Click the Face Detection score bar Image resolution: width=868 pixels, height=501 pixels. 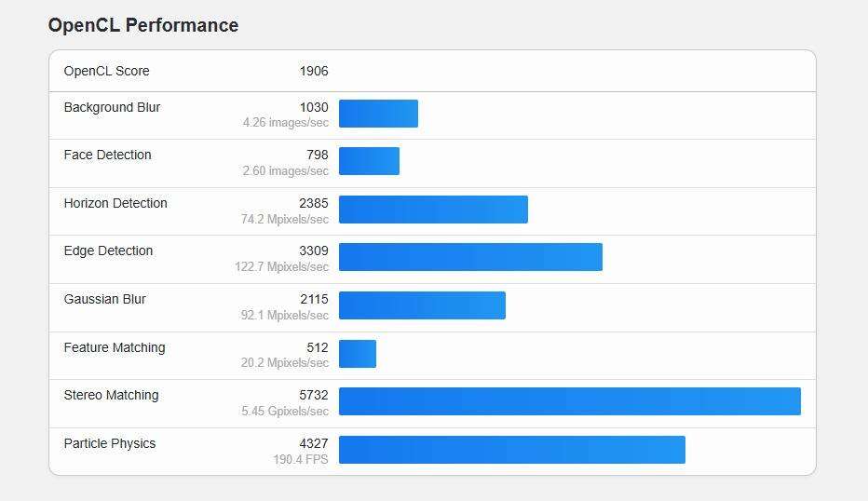[x=369, y=161]
